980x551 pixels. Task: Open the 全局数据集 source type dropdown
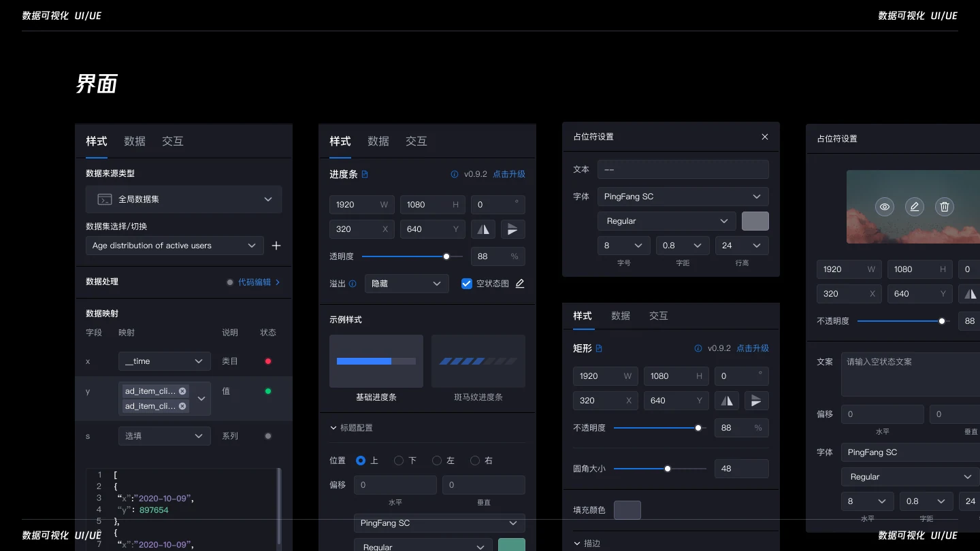coord(184,199)
